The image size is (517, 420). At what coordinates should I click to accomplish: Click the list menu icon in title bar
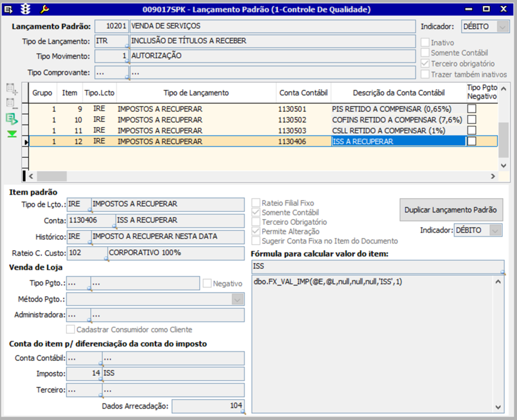tap(8, 9)
